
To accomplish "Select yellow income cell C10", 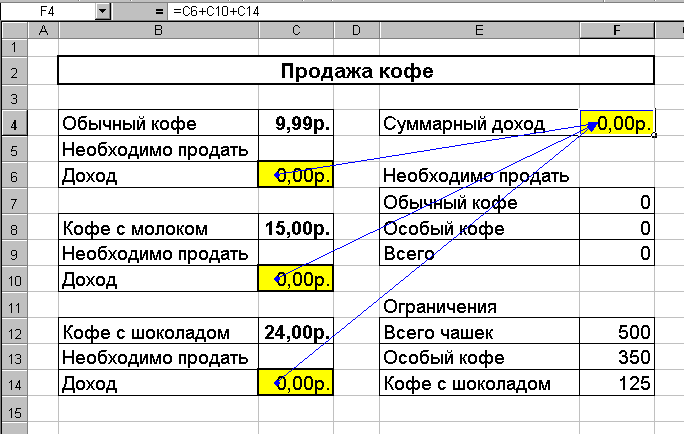I will pyautogui.click(x=296, y=279).
